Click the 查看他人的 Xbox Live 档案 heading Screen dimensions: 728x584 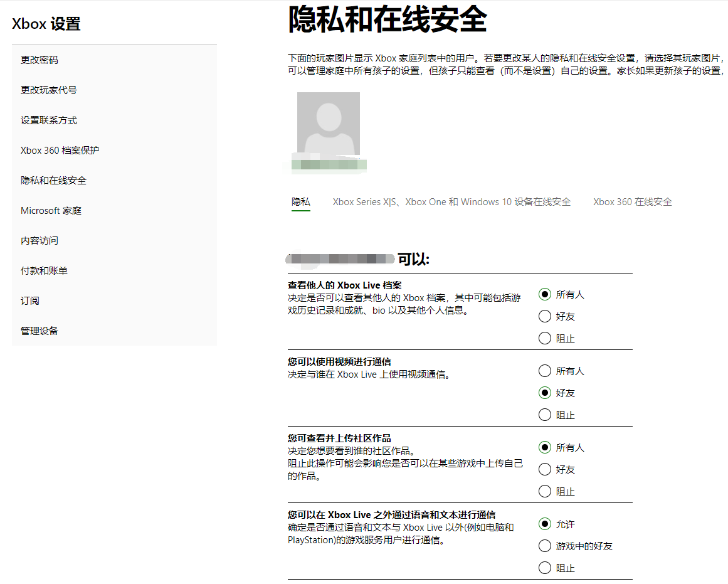click(344, 285)
